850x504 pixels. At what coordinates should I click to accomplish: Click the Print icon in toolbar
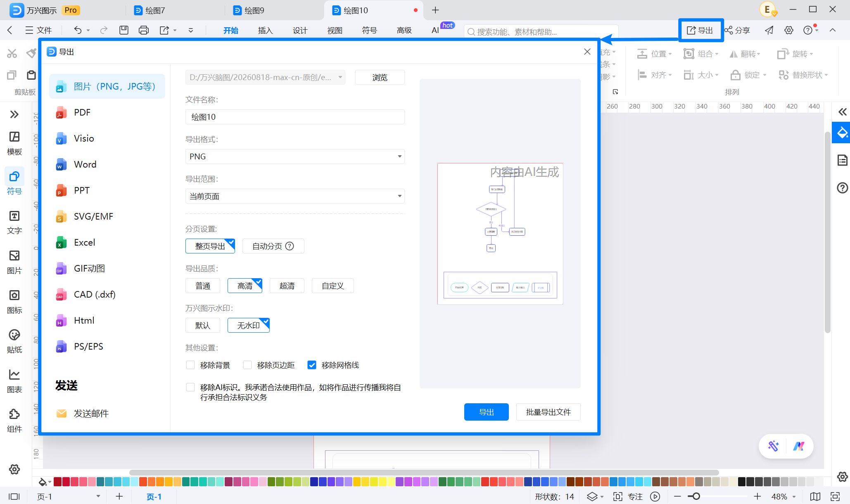[144, 30]
